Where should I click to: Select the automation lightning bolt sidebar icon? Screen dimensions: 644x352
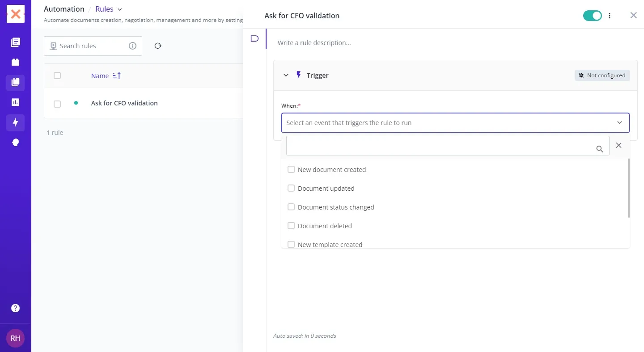(x=15, y=122)
